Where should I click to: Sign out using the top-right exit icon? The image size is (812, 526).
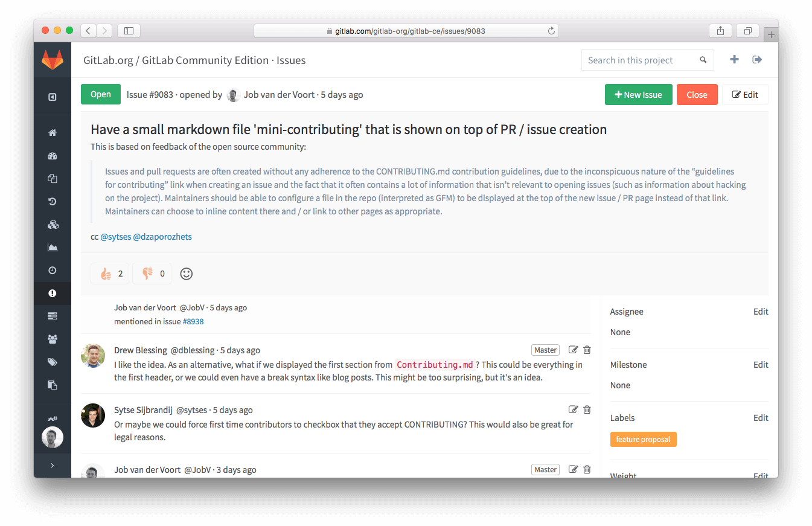757,59
